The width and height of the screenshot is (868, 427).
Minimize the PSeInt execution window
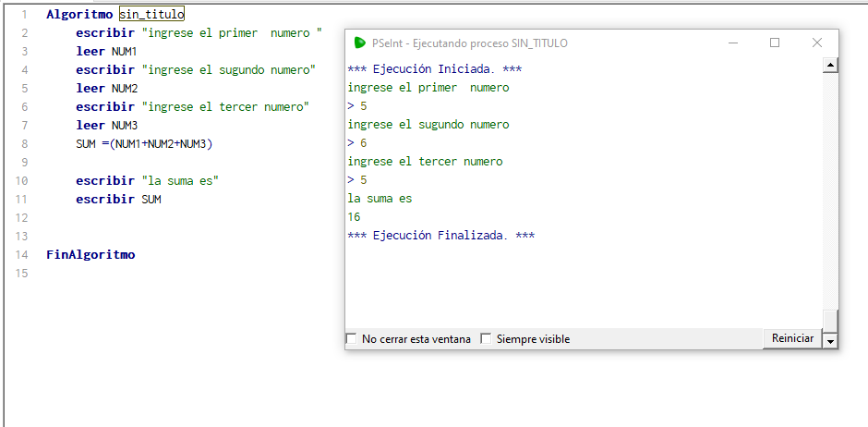click(x=732, y=43)
